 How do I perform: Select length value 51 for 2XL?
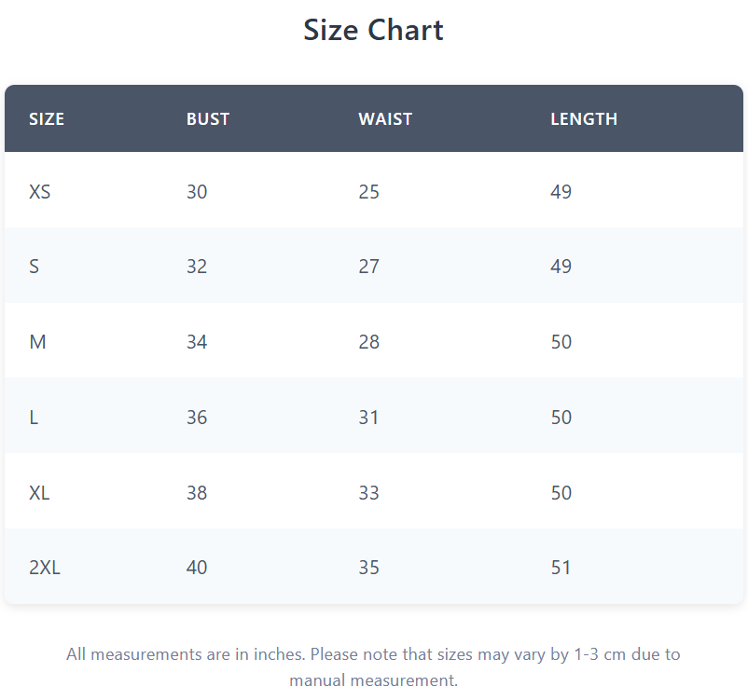[x=561, y=568]
